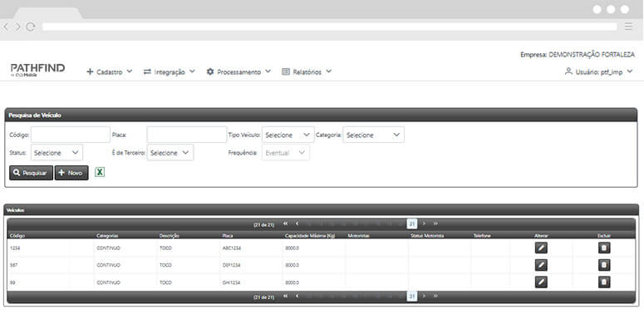Click the Novo button

pyautogui.click(x=71, y=173)
